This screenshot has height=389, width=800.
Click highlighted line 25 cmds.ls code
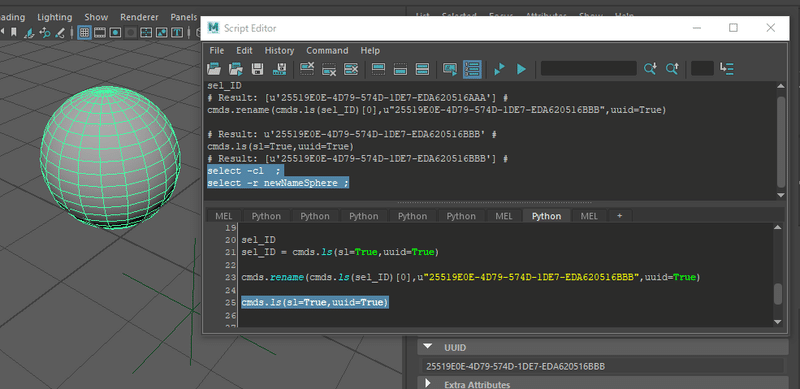pyautogui.click(x=315, y=302)
